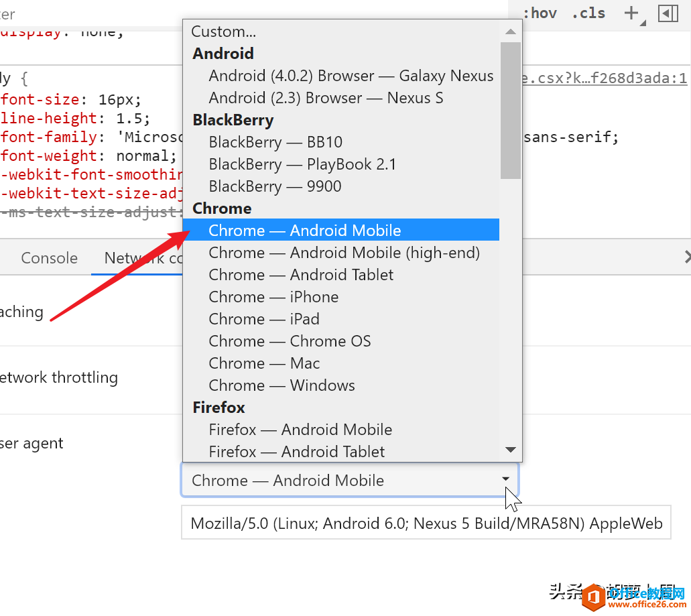Click the 1.5 line-height value
Screen dimensions: 691x616
click(129, 119)
